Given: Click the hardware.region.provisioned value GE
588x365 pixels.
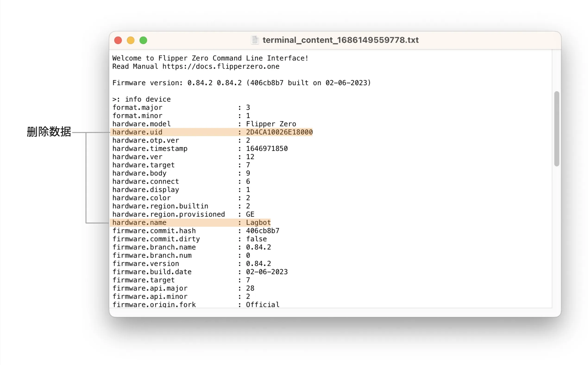Looking at the screenshot, I should tap(250, 214).
